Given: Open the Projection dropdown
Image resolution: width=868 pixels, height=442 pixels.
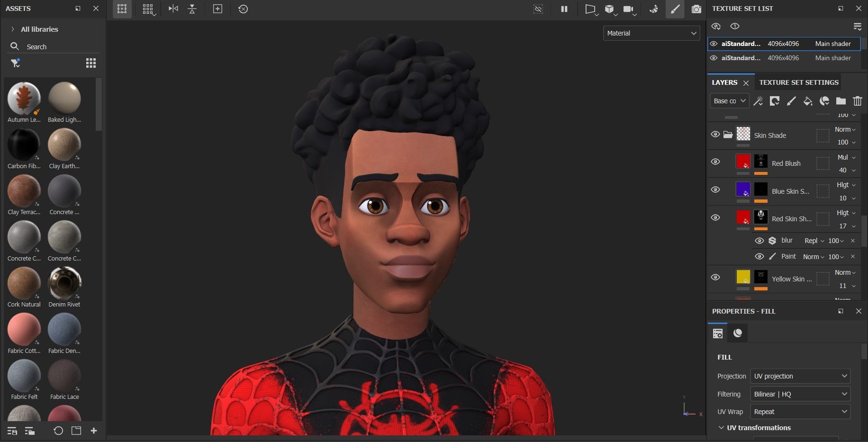Looking at the screenshot, I should [x=800, y=376].
